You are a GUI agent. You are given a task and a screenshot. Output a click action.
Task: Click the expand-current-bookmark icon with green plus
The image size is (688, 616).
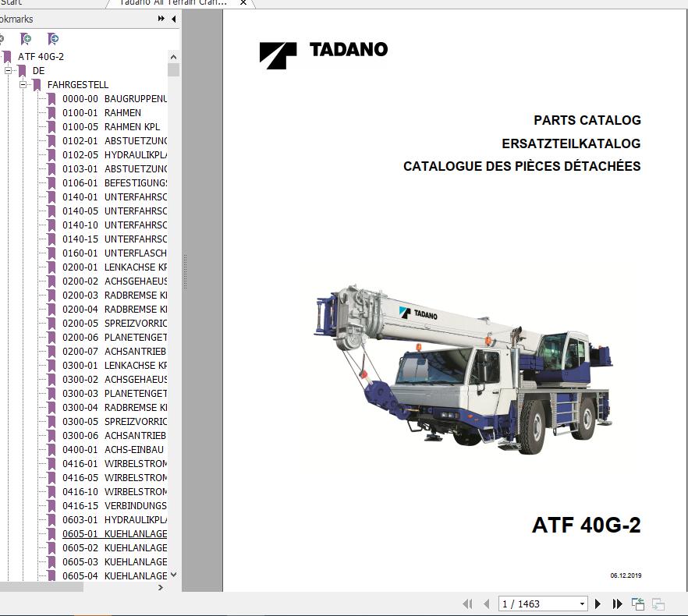pos(26,39)
